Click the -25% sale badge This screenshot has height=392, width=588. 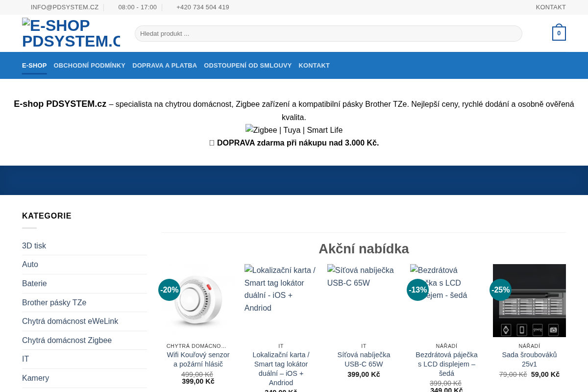pyautogui.click(x=500, y=290)
